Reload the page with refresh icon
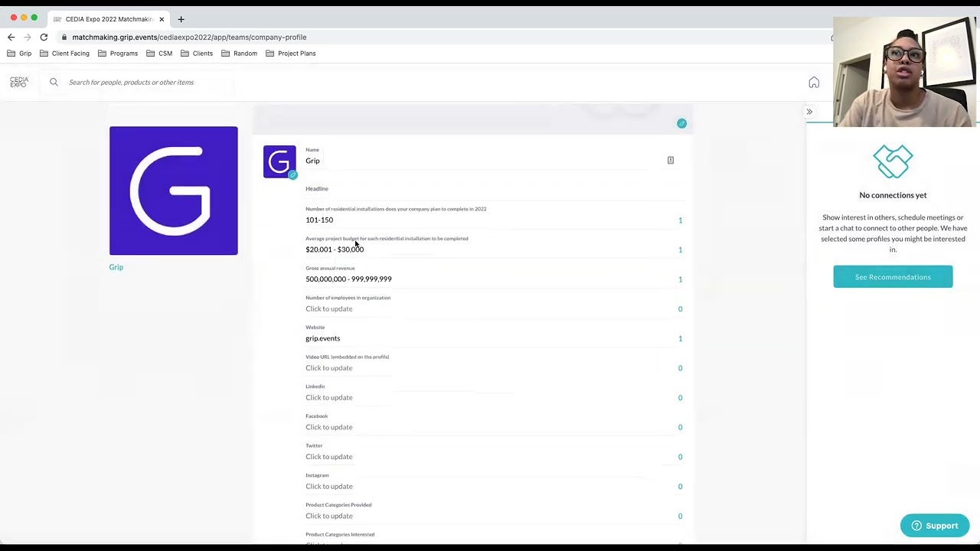Image resolution: width=980 pixels, height=551 pixels. (x=44, y=37)
